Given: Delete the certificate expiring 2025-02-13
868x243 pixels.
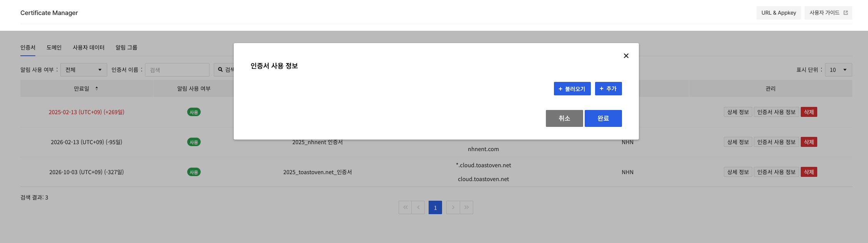Looking at the screenshot, I should click(x=809, y=112).
